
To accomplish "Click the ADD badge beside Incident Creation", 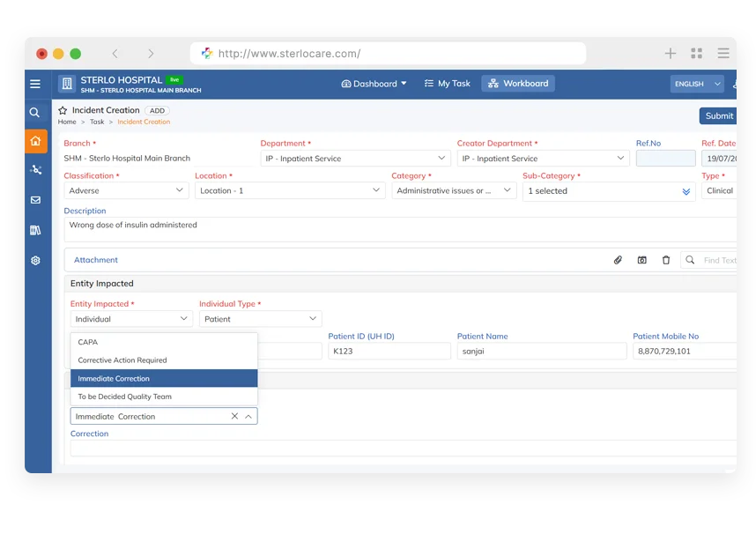I will pos(157,110).
